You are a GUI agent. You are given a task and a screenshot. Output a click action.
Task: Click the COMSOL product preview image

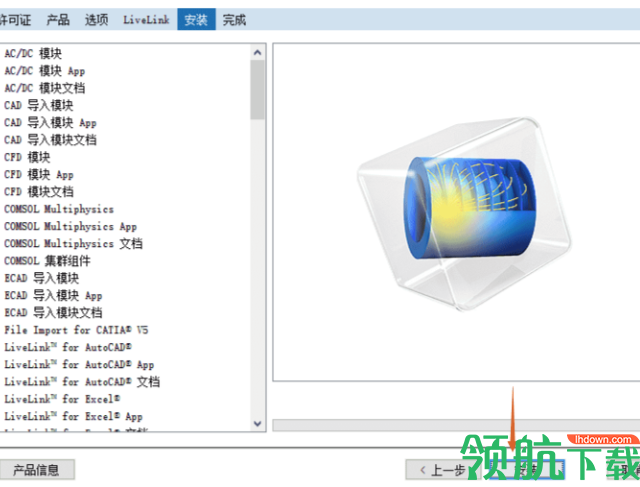coord(464,213)
